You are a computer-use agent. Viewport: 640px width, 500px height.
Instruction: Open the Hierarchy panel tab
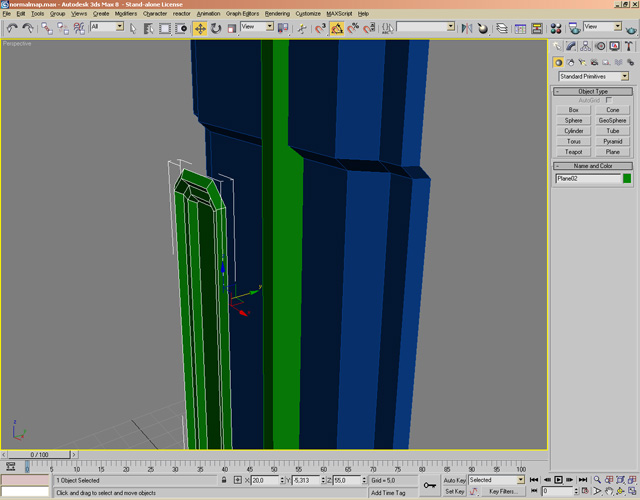pyautogui.click(x=585, y=46)
